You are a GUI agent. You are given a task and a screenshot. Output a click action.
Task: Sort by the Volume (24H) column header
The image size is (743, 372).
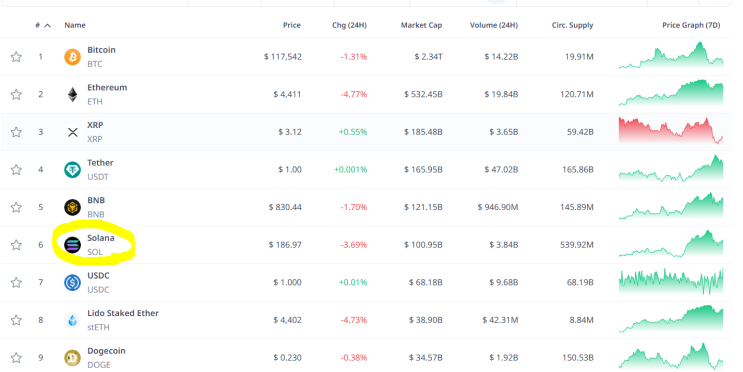[x=494, y=25]
